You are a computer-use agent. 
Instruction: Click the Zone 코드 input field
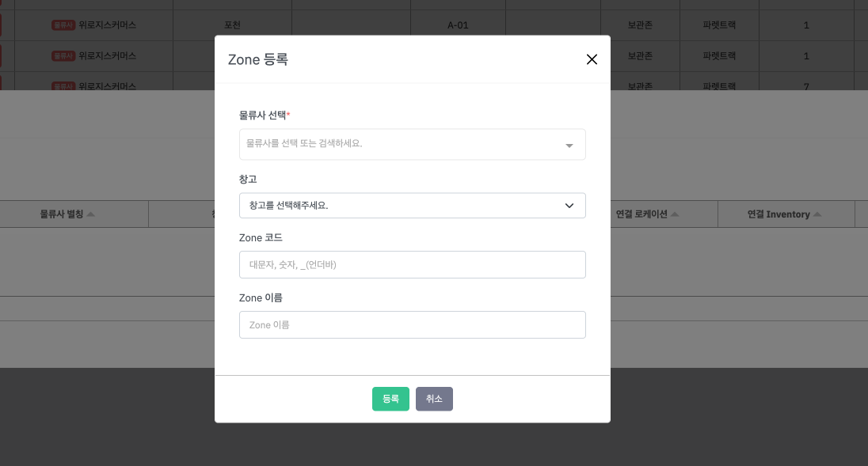point(412,265)
